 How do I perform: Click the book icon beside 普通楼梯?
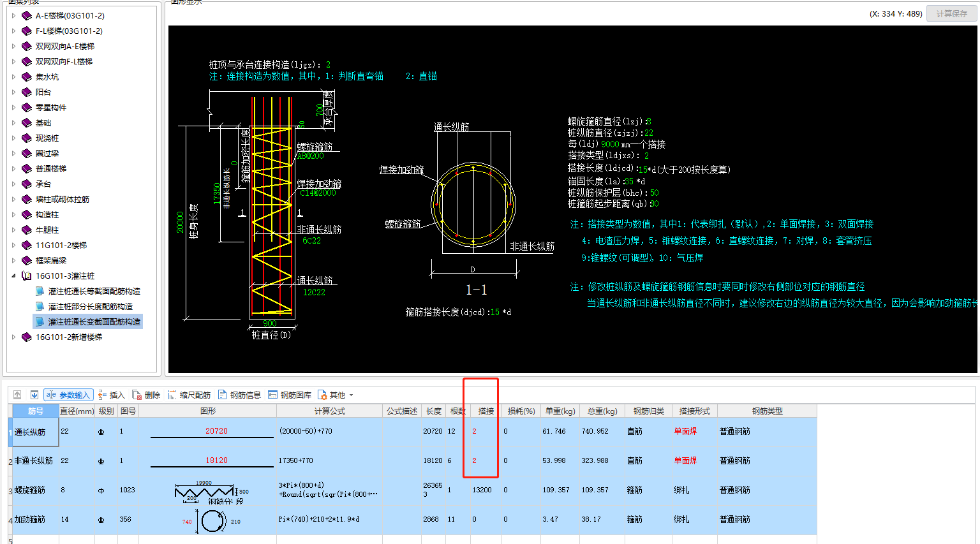pos(26,168)
